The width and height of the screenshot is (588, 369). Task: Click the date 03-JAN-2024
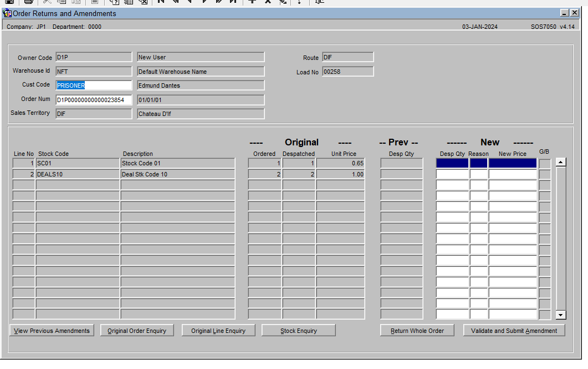(x=479, y=27)
